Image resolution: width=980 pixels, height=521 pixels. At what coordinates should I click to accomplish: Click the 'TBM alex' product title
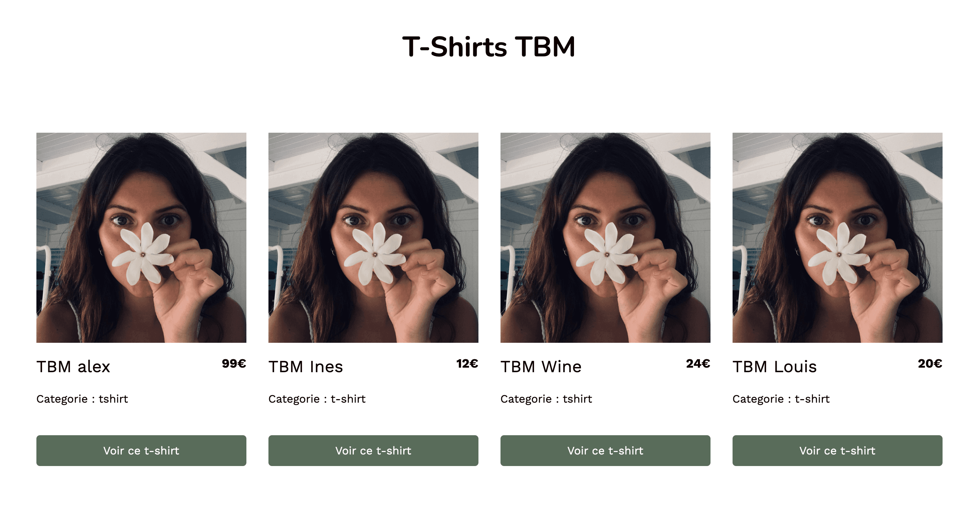[73, 367]
